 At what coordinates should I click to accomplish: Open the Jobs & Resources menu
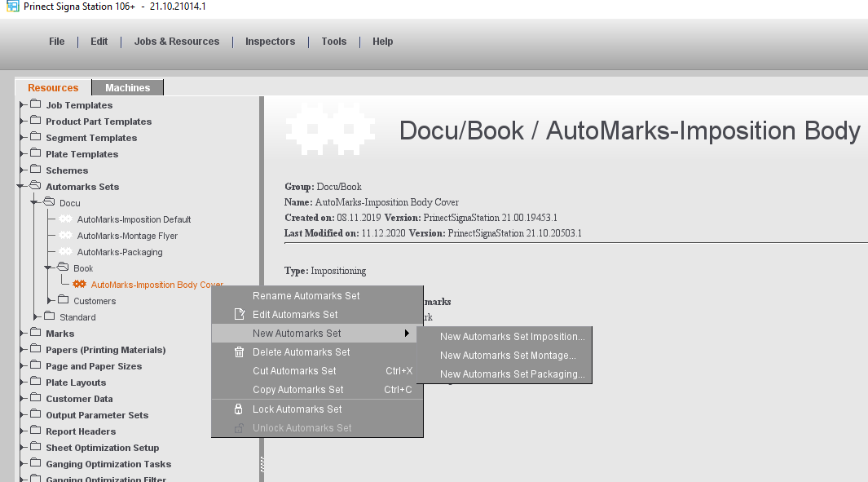(x=177, y=42)
